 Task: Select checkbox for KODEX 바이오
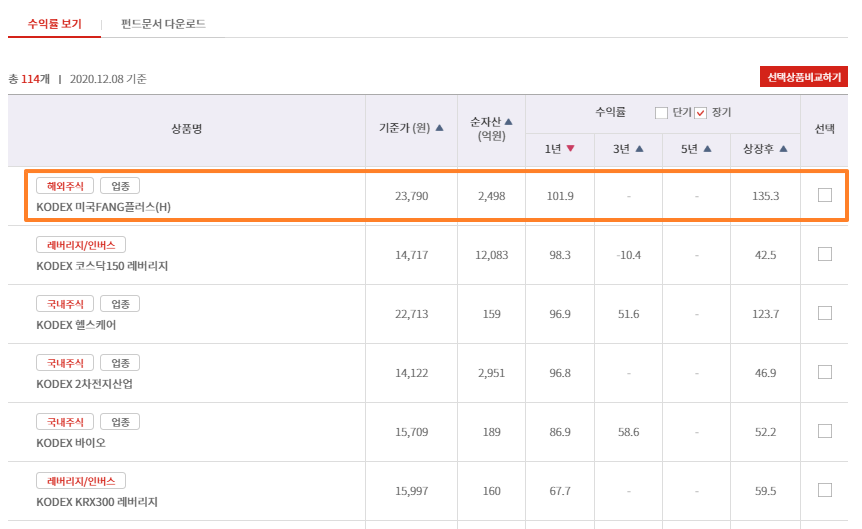[x=825, y=431]
